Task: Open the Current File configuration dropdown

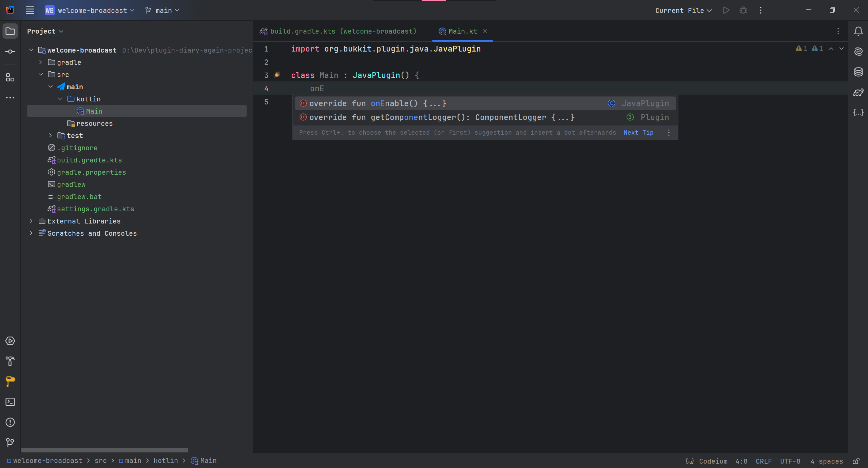Action: point(682,11)
